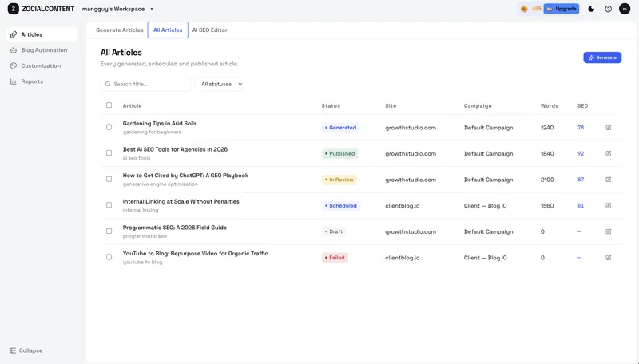Click the Campaign column header

[478, 106]
